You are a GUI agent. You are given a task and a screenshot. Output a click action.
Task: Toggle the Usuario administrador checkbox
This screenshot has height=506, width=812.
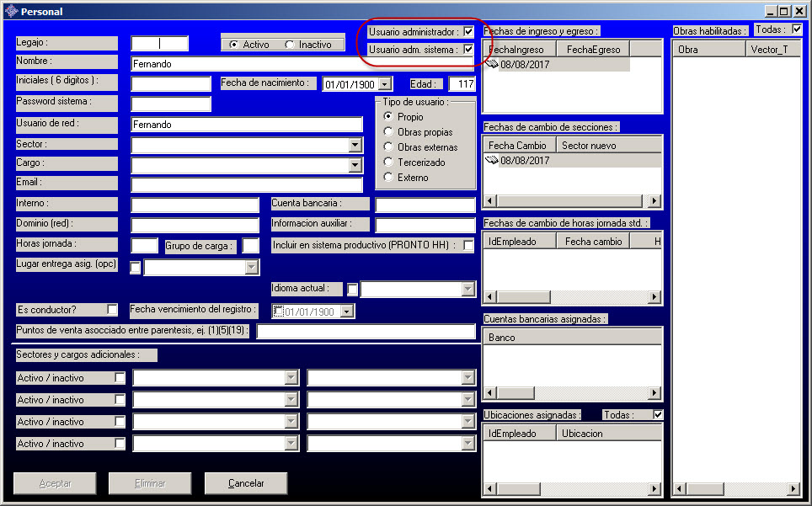click(469, 31)
